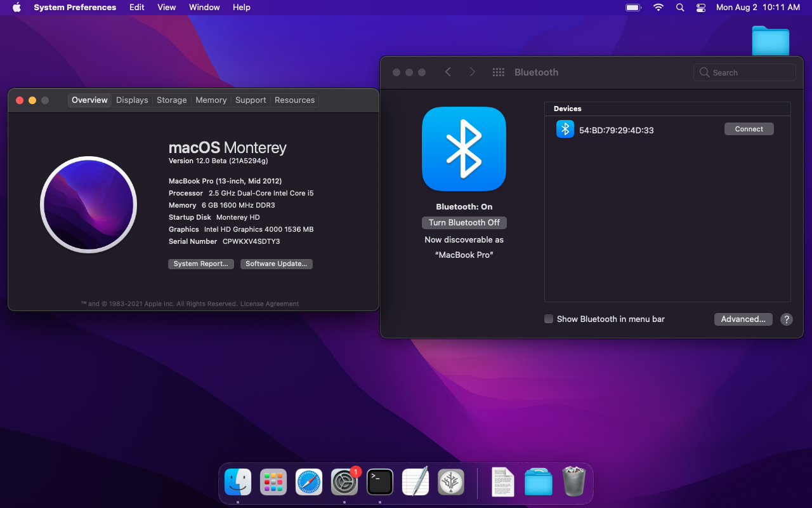Open Launchpad from the dock
The image size is (812, 508).
273,483
